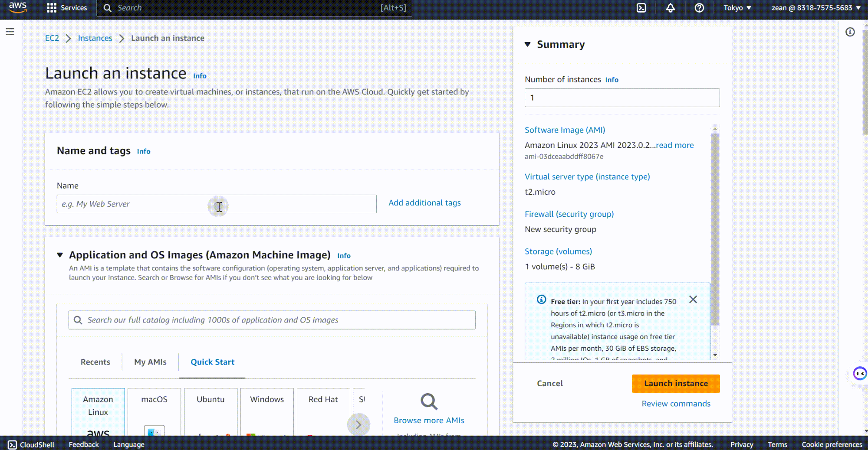
Task: Click the summary panel scrollbar
Action: (x=715, y=230)
